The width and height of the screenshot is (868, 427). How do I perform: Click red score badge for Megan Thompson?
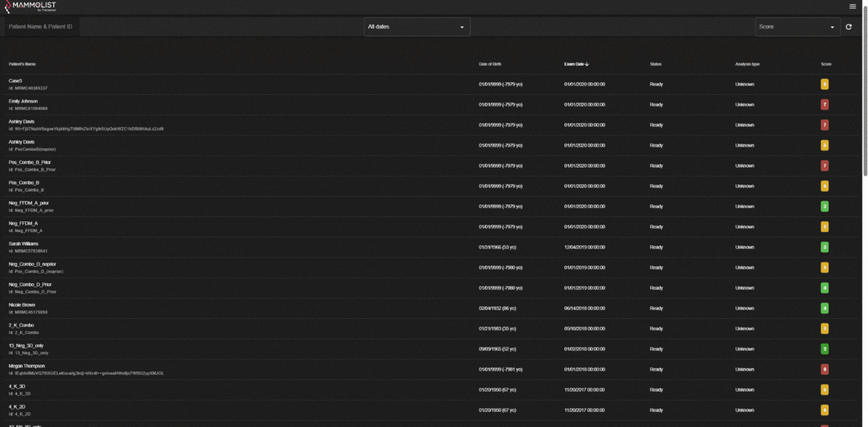[x=825, y=369]
